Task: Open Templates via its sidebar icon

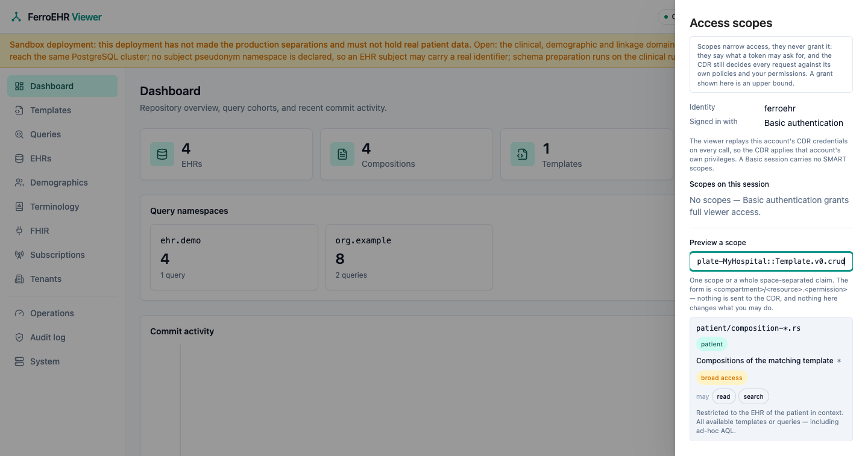Action: pos(19,110)
